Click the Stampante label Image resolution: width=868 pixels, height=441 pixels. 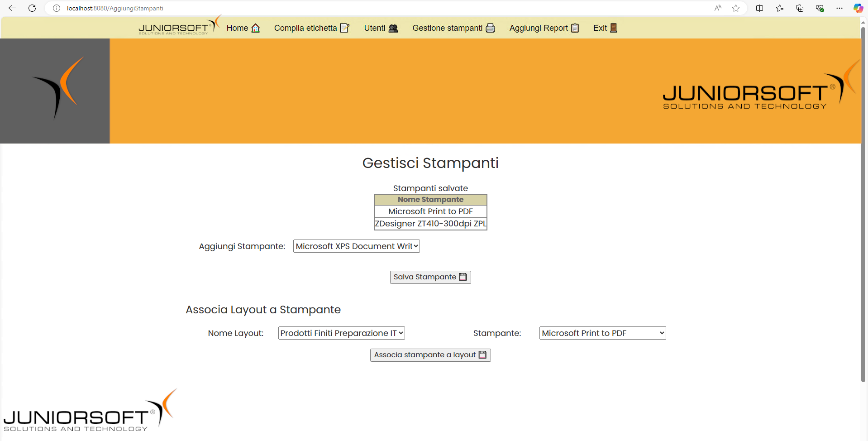pos(497,333)
